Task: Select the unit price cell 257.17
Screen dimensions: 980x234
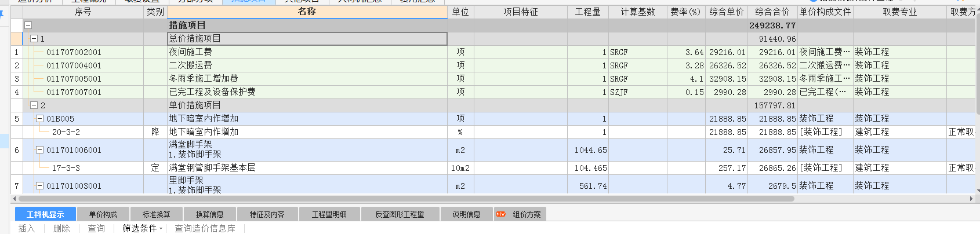Action: (x=726, y=168)
